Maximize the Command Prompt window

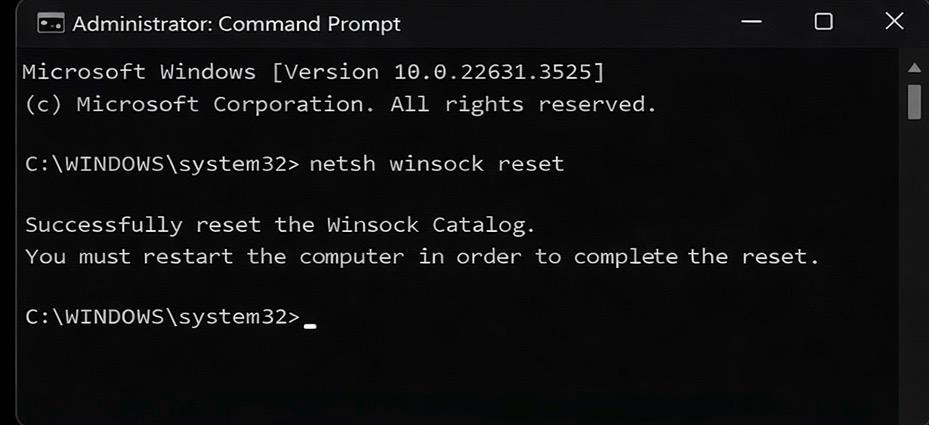click(x=823, y=22)
